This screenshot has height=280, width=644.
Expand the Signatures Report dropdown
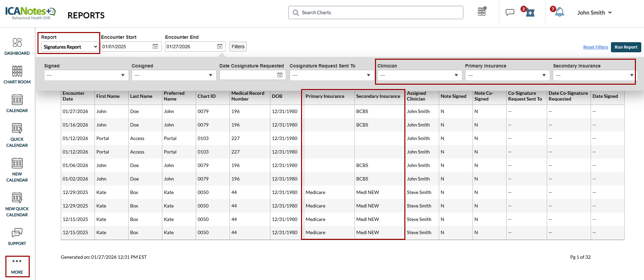[x=70, y=47]
